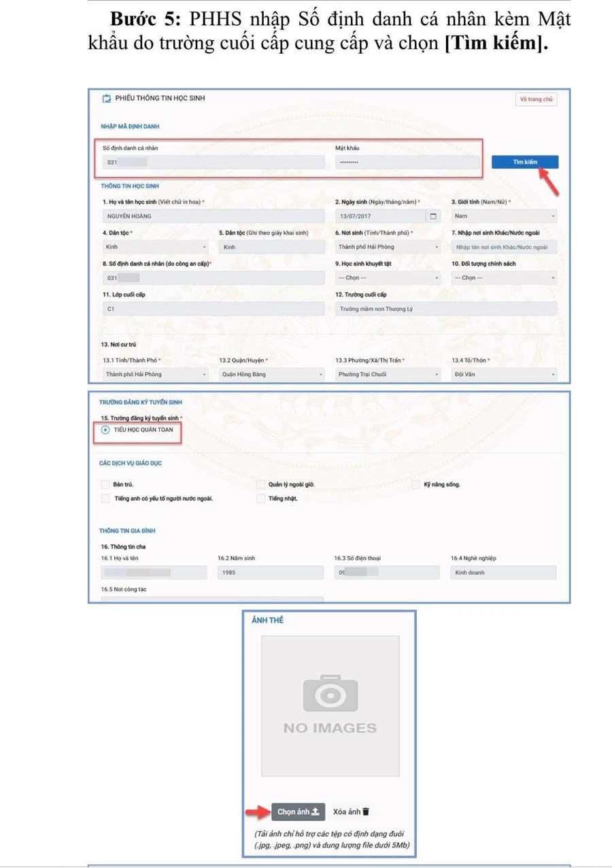
Task: Open the Quận/Huyện dropdown
Action: coord(272,374)
